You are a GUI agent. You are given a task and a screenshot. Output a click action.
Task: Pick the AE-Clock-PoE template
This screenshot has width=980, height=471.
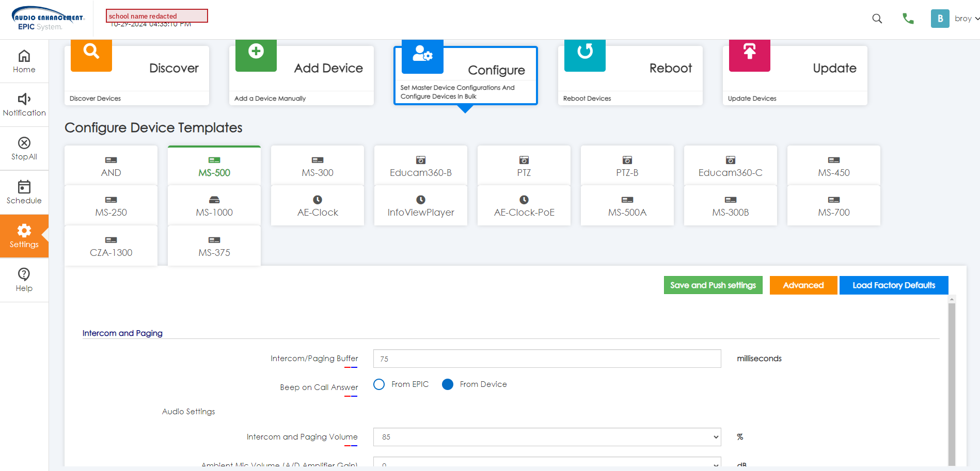pyautogui.click(x=524, y=205)
